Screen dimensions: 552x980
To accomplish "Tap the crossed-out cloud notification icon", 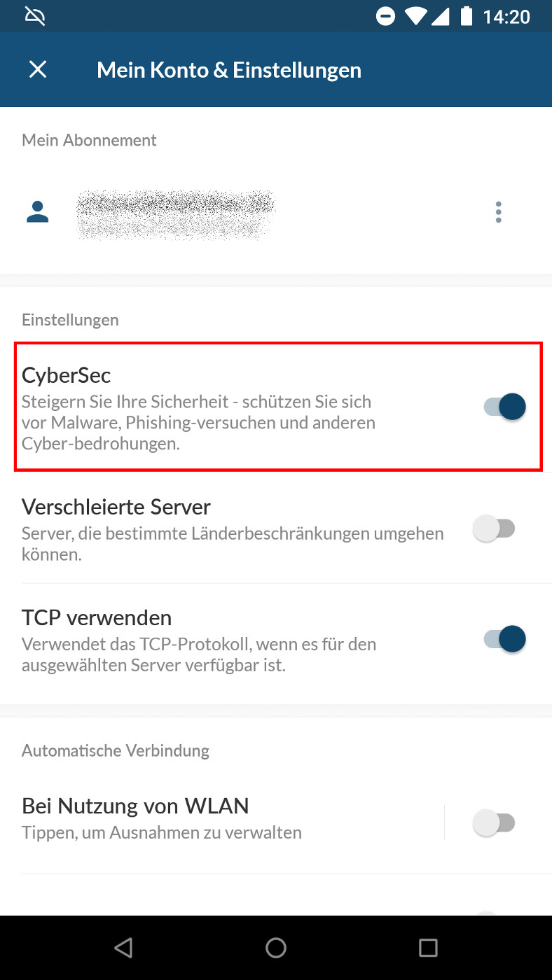I will [35, 16].
